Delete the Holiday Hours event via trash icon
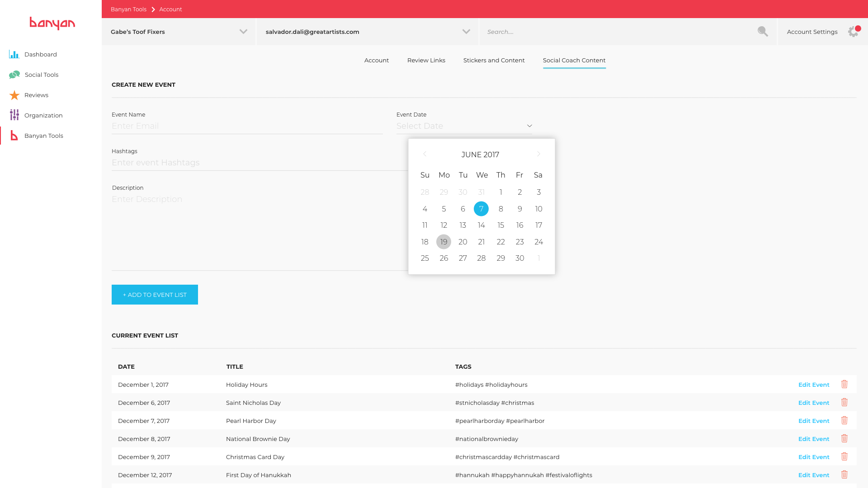Viewport: 868px width, 488px height. (x=844, y=385)
